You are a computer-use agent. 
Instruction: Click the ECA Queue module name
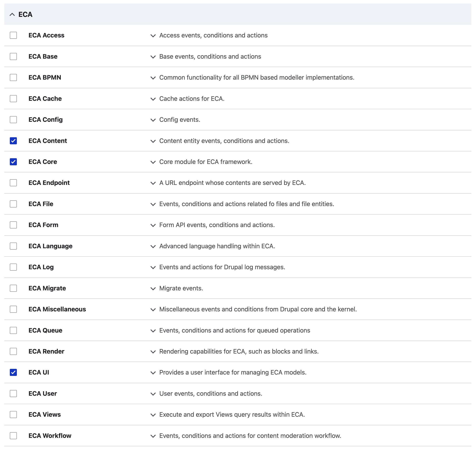(45, 330)
